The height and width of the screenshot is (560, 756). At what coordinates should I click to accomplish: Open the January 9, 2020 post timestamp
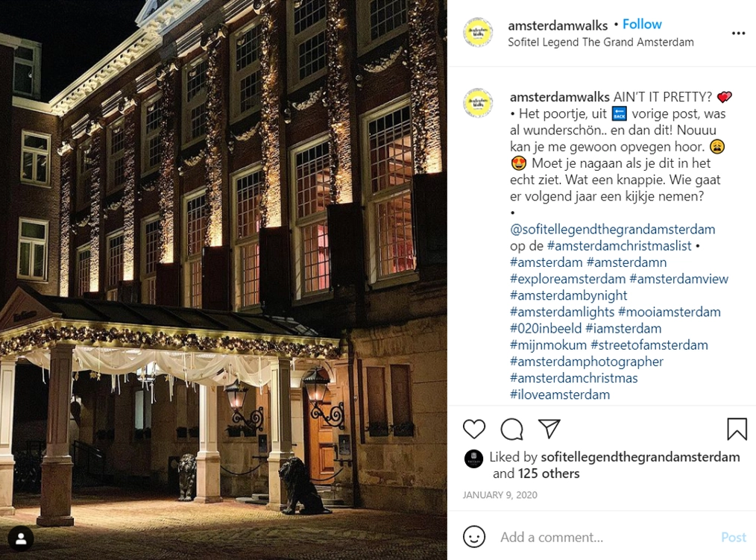pos(500,495)
